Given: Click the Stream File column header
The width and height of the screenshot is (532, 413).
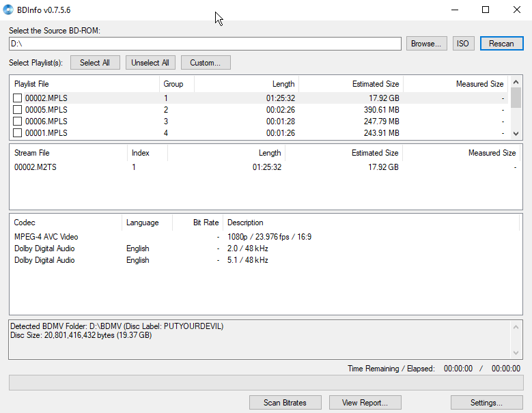Looking at the screenshot, I should point(68,153).
